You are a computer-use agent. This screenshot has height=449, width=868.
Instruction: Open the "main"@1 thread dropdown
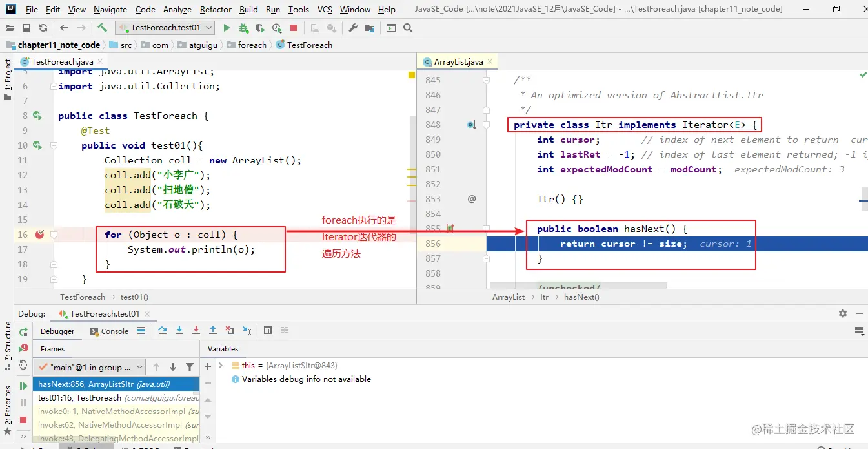(x=90, y=367)
